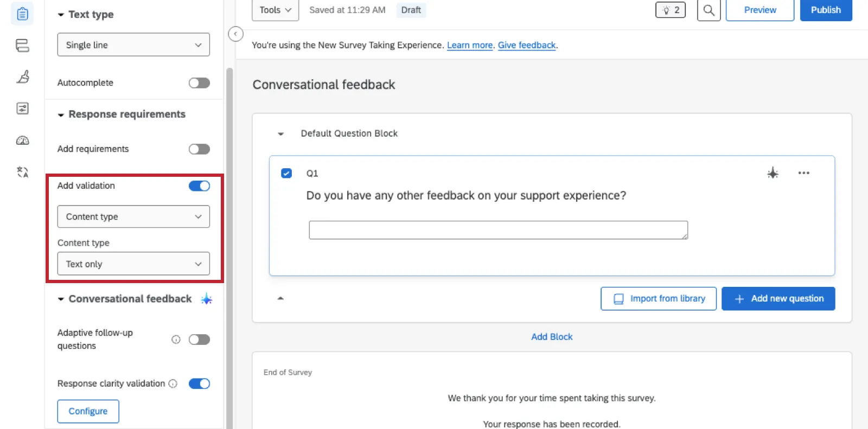Open the Tools dropdown menu
Viewport: 868px width, 429px height.
pyautogui.click(x=275, y=10)
